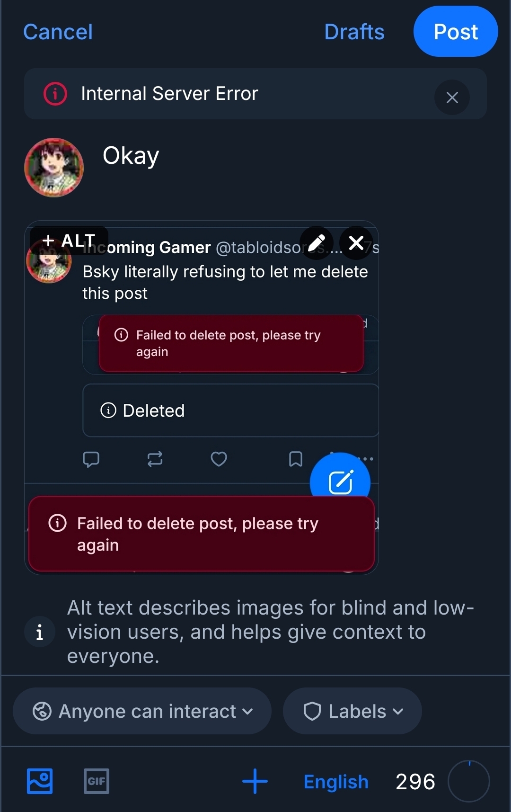The height and width of the screenshot is (812, 511).
Task: Edit the attached image with pencil icon
Action: point(317,243)
